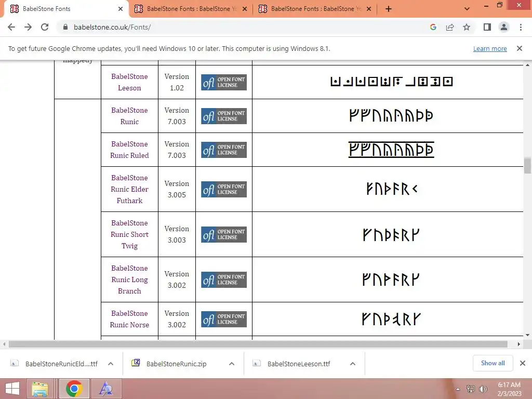
Task: Open BabelStone Runic Long Branch link
Action: pyautogui.click(x=129, y=280)
